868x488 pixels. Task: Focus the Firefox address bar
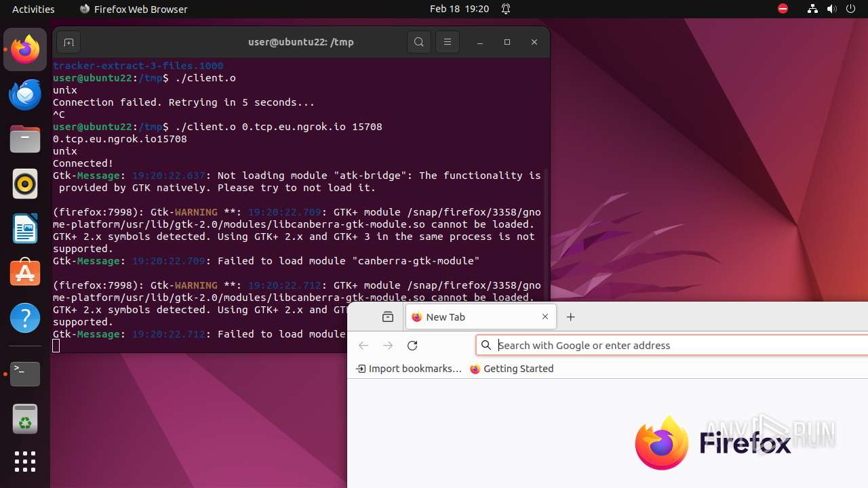click(x=673, y=345)
